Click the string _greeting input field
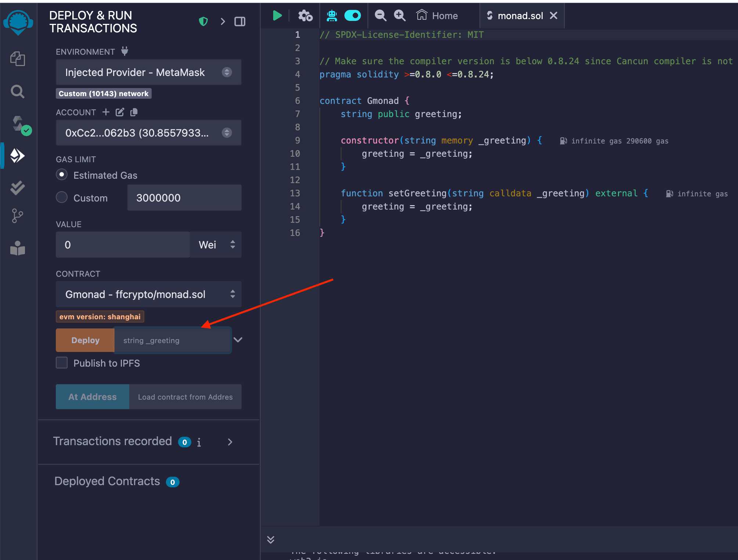The height and width of the screenshot is (560, 738). click(173, 341)
